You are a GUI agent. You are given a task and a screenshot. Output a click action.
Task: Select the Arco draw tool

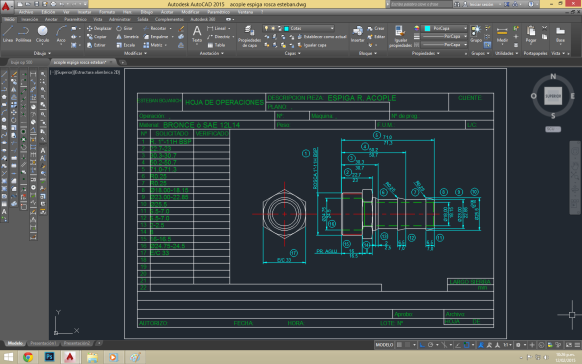point(61,34)
